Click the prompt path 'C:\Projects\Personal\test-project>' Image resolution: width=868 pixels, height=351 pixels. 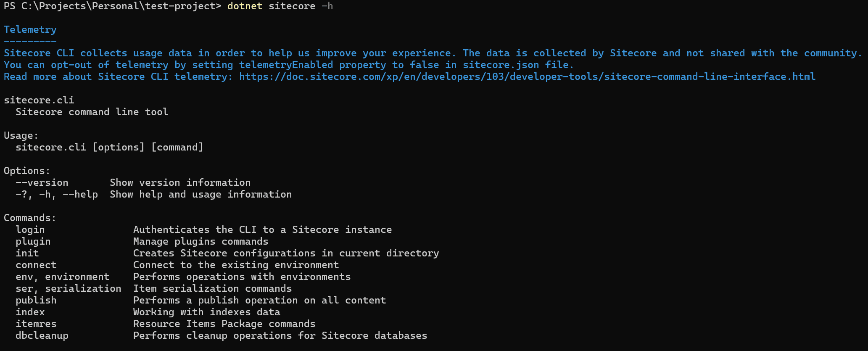[121, 6]
